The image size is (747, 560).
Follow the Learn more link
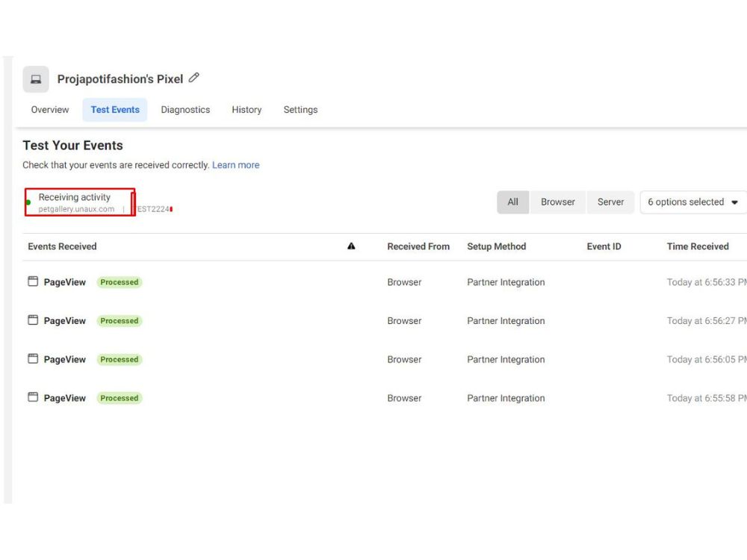coord(236,165)
